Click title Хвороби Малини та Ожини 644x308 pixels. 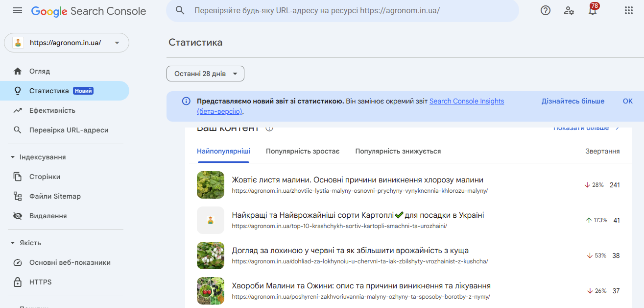click(361, 285)
